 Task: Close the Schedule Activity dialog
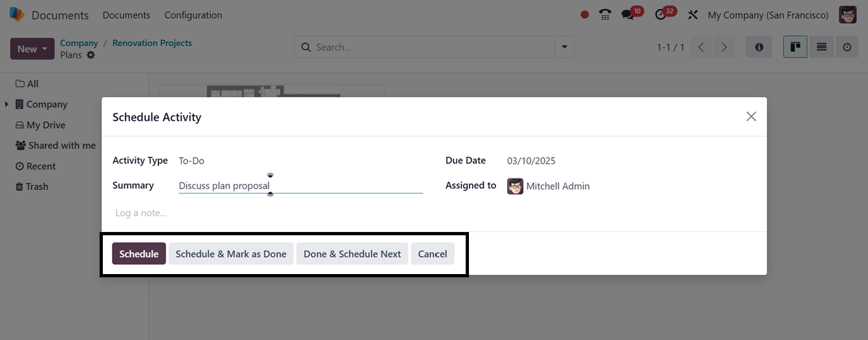[x=751, y=116]
